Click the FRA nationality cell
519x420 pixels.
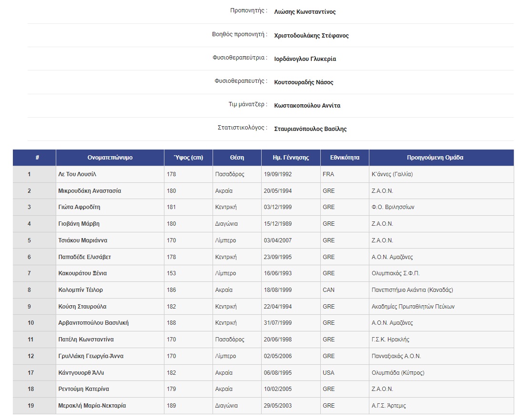(328, 174)
